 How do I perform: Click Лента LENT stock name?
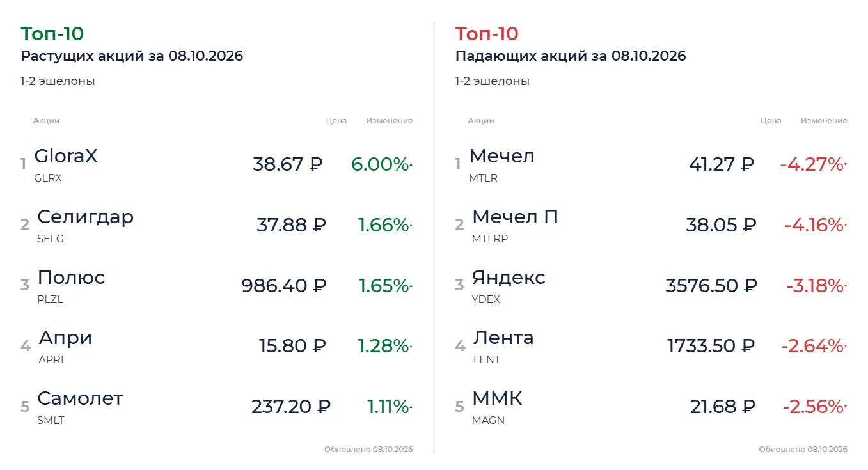(x=503, y=338)
